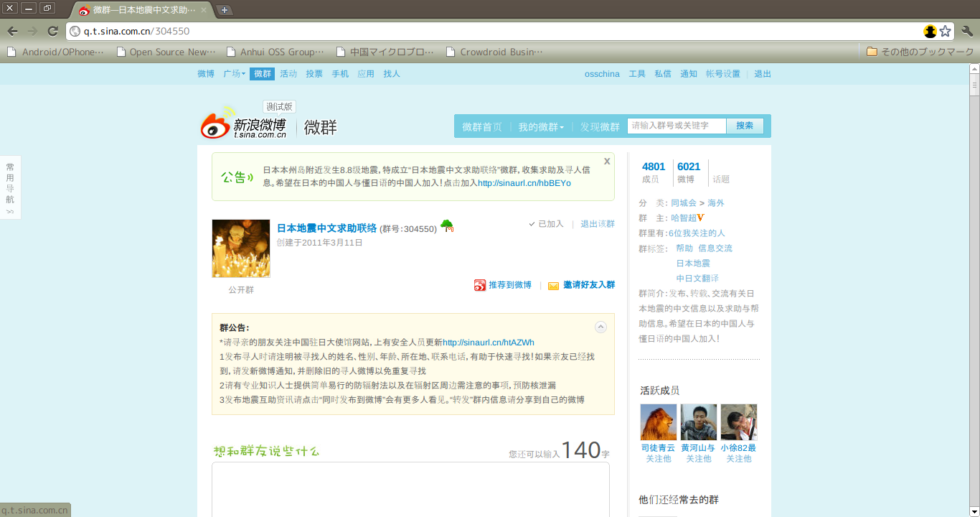Click the browser forward arrow
The width and height of the screenshot is (980, 517).
click(32, 31)
